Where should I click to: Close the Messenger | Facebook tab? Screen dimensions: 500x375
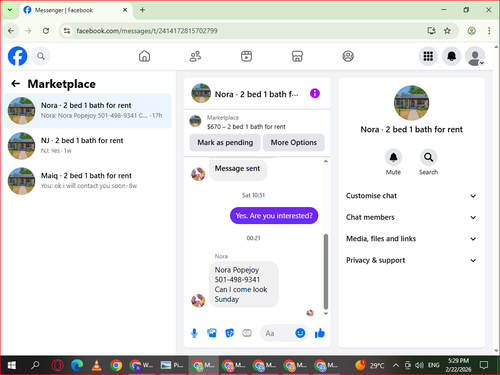coord(125,10)
